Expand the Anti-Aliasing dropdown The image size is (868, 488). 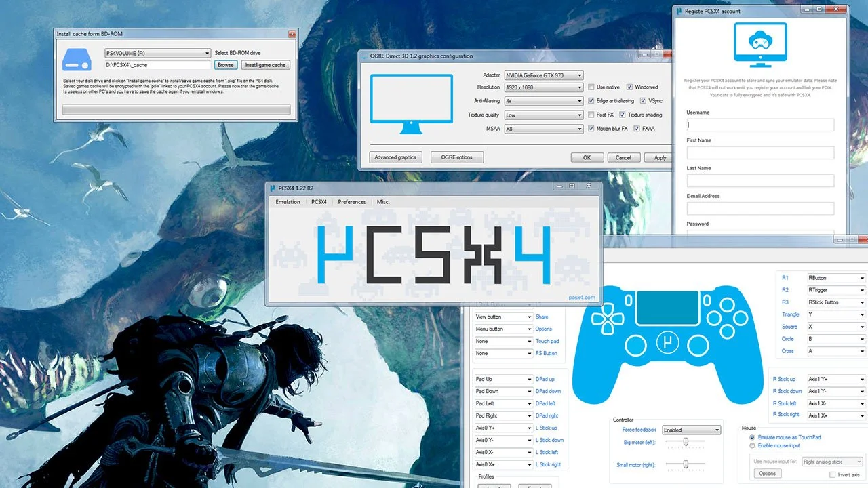click(x=544, y=101)
